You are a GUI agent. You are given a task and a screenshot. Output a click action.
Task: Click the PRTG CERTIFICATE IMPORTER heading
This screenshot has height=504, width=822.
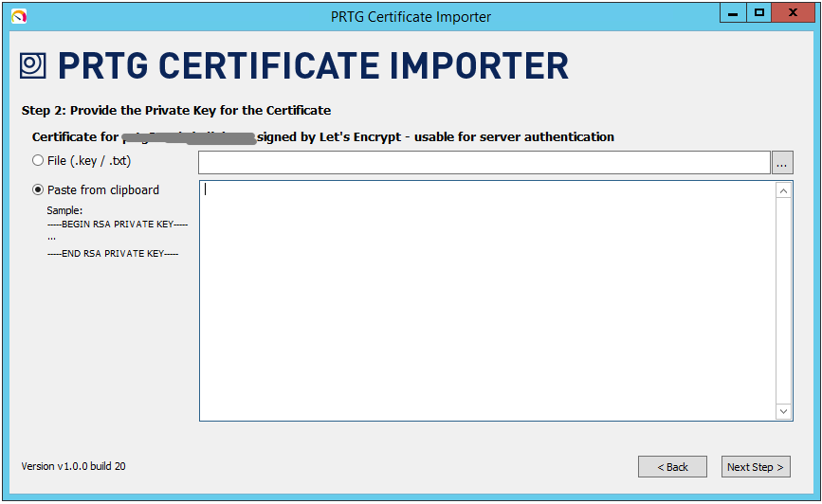click(x=313, y=66)
